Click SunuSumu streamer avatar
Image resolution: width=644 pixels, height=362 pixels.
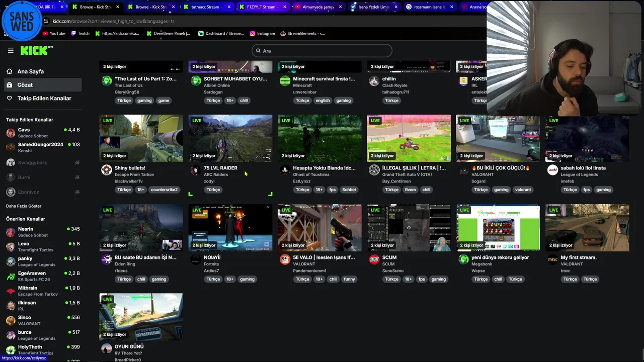tap(374, 259)
